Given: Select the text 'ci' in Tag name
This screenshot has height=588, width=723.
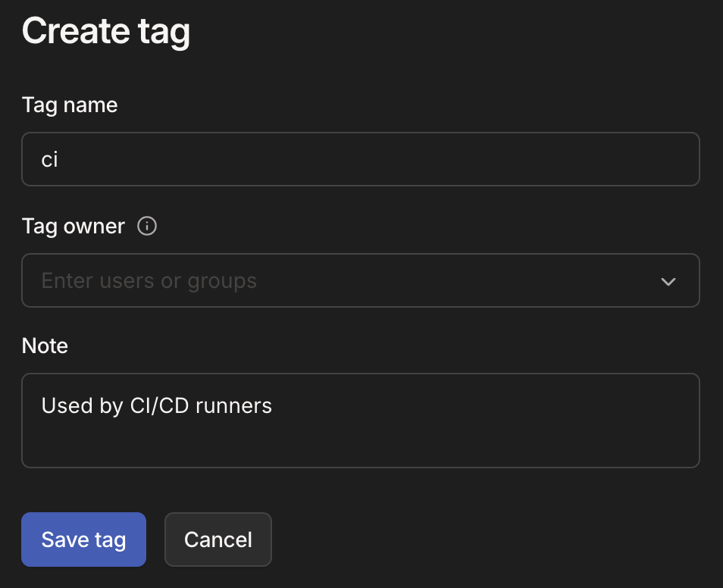Looking at the screenshot, I should tap(50, 159).
